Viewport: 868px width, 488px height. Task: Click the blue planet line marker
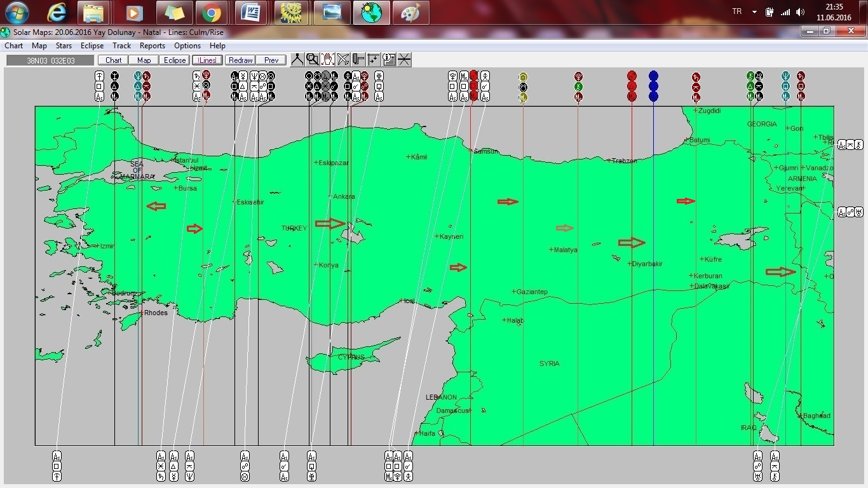[653, 86]
